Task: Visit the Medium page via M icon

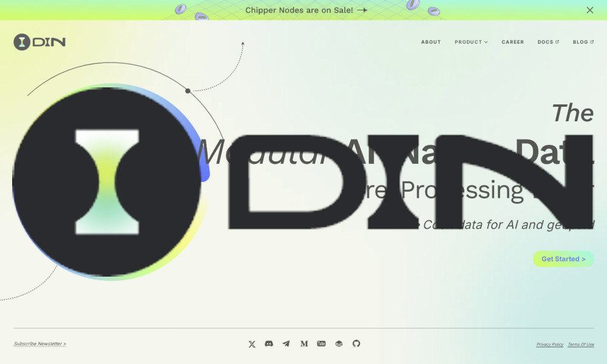Action: (x=304, y=343)
